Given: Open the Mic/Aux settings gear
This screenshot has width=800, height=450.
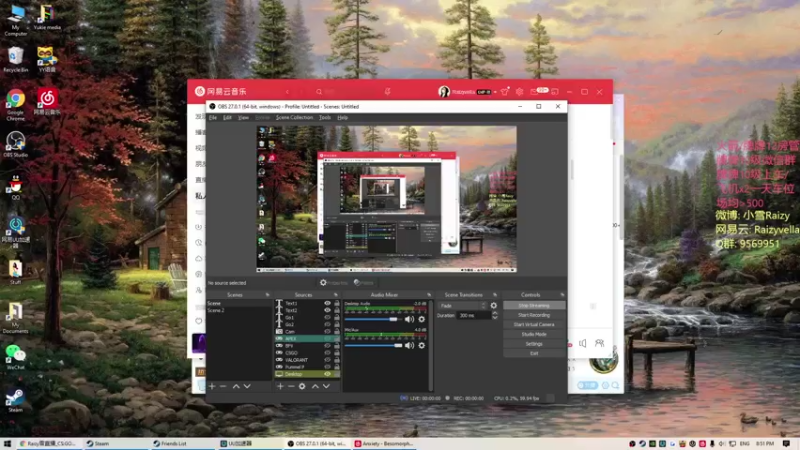Looking at the screenshot, I should [x=421, y=345].
